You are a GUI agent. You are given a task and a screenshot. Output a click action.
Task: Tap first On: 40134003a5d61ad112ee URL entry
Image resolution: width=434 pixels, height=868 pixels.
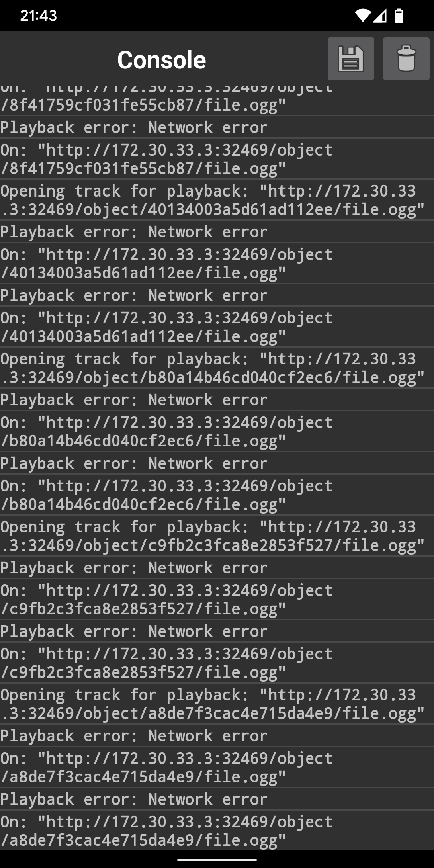(166, 263)
